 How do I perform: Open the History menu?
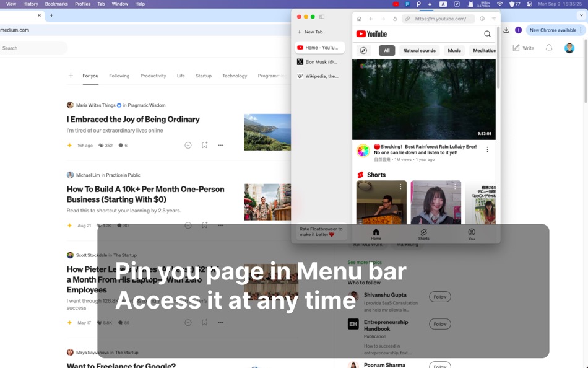[30, 4]
